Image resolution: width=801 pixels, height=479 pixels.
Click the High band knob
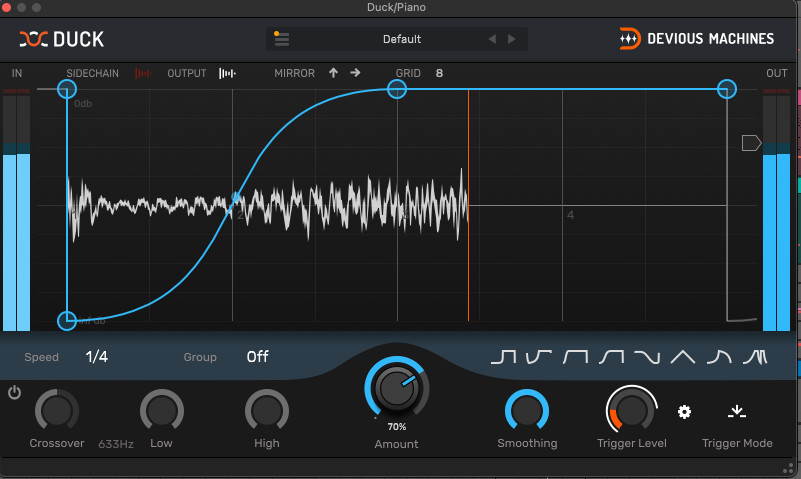coord(267,411)
